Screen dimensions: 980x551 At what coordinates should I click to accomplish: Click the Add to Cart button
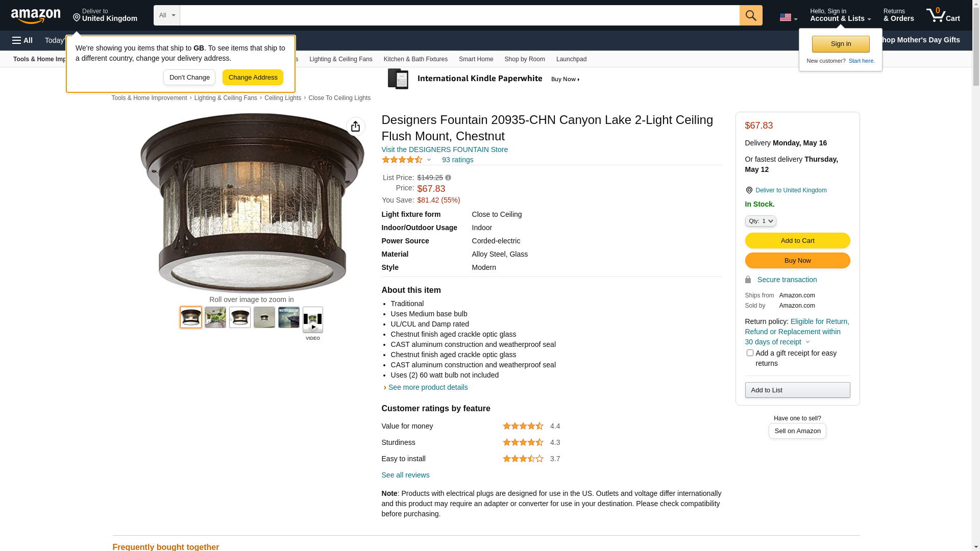pos(797,241)
